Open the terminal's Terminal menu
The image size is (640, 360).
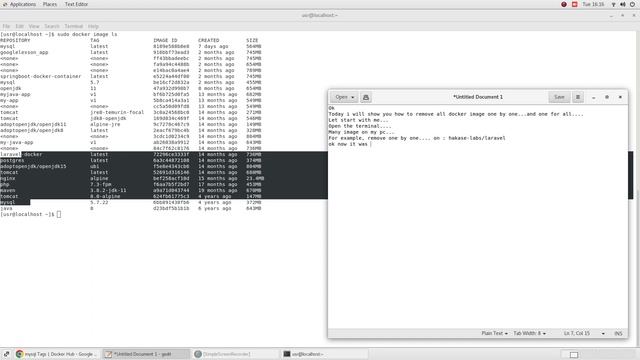(73, 26)
